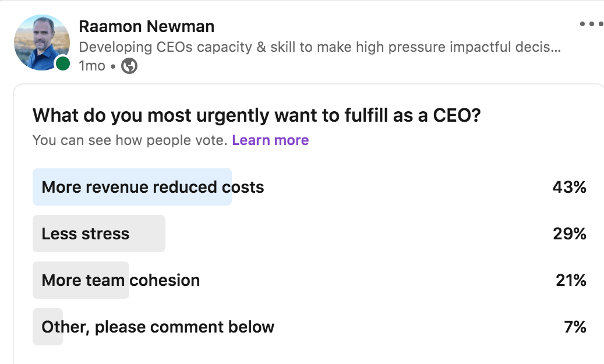Open the three-dot post options menu
Screen dimensions: 604x364
click(592, 24)
